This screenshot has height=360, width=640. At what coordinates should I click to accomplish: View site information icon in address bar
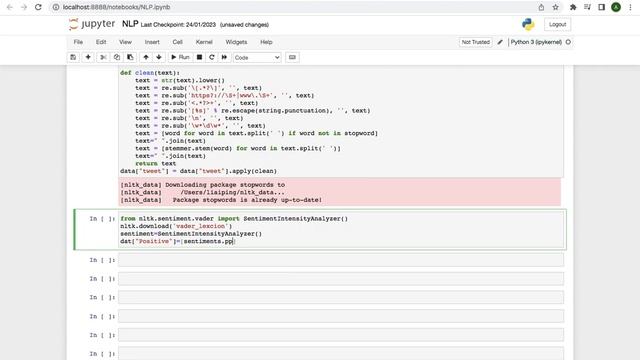coord(56,7)
